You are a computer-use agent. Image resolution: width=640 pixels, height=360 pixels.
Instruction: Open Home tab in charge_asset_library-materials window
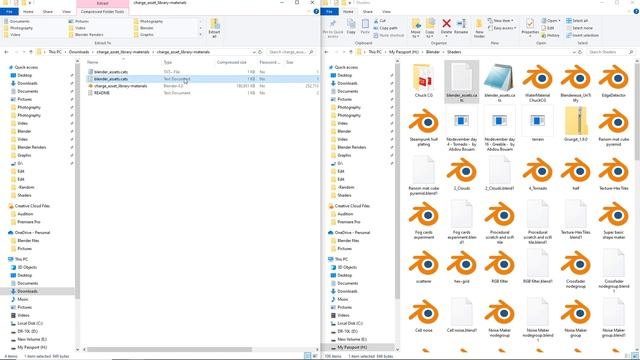[28, 11]
